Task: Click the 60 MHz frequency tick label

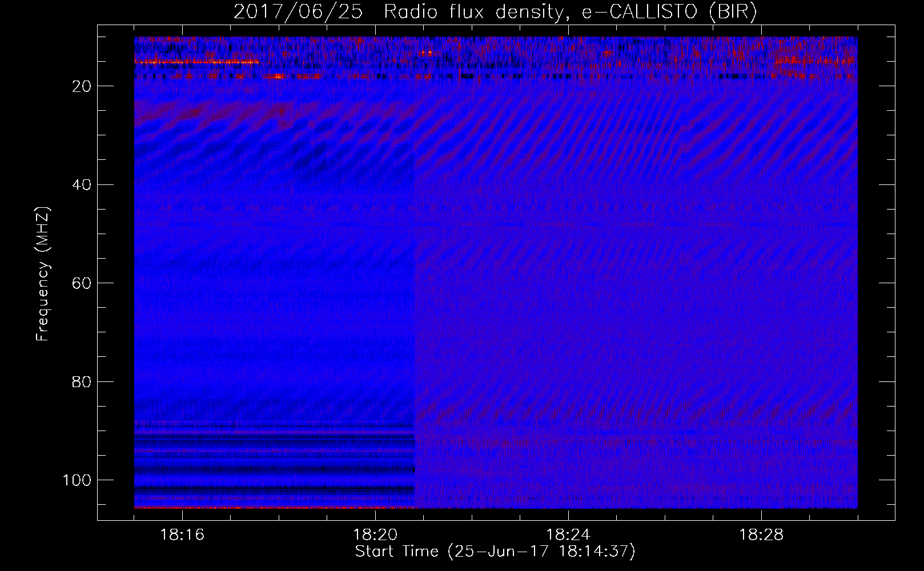Action: [82, 283]
